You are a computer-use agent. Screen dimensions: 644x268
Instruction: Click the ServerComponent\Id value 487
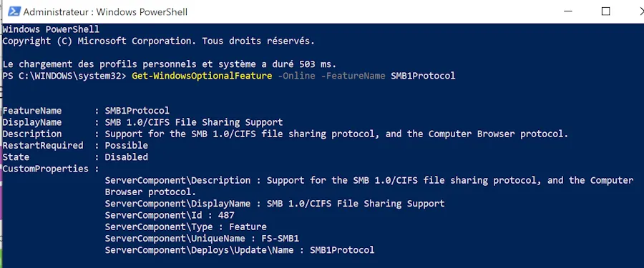click(x=226, y=215)
